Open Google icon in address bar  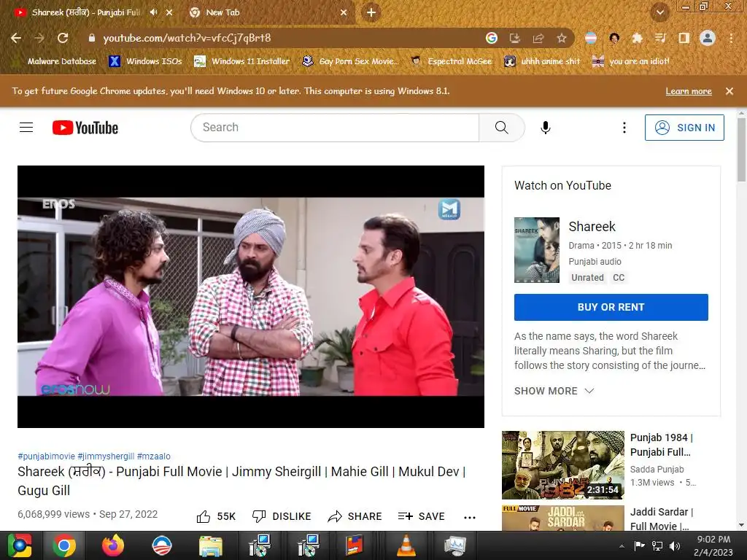[x=492, y=38]
